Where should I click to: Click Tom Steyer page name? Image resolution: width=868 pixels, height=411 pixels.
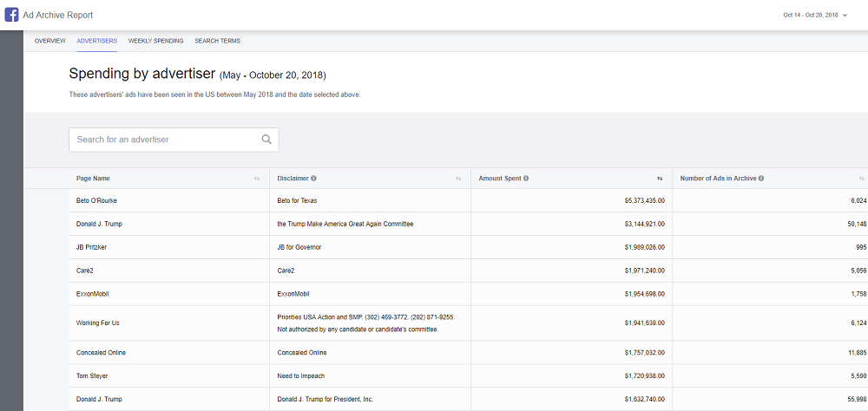[92, 375]
